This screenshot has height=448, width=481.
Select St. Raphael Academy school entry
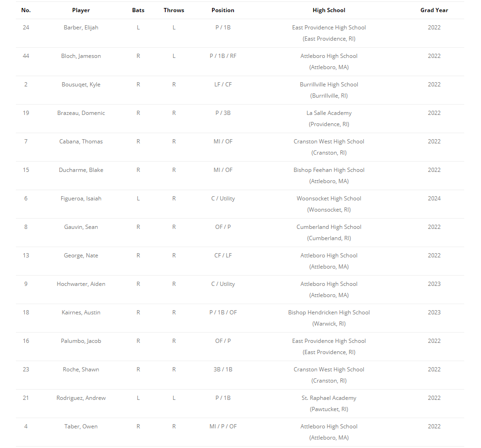329,398
